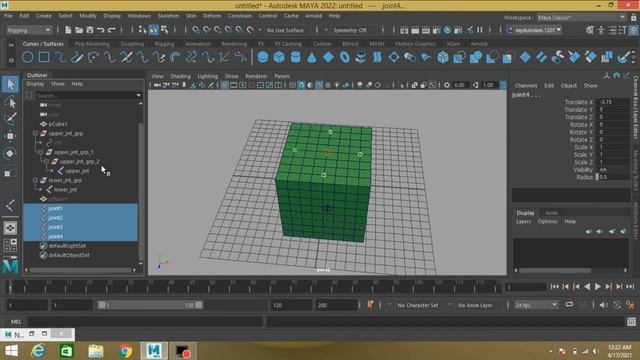Toggle the Channel Box/Layer Editor icon

[633, 30]
